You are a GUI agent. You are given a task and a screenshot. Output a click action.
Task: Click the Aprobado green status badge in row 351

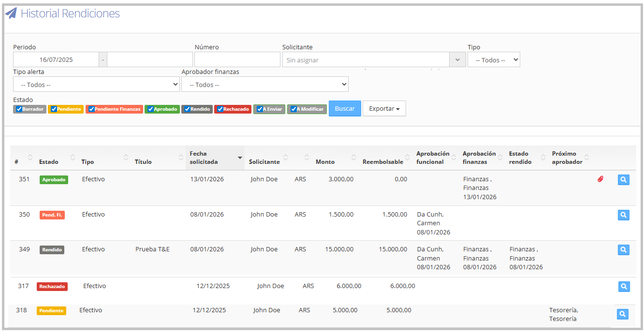pyautogui.click(x=54, y=180)
